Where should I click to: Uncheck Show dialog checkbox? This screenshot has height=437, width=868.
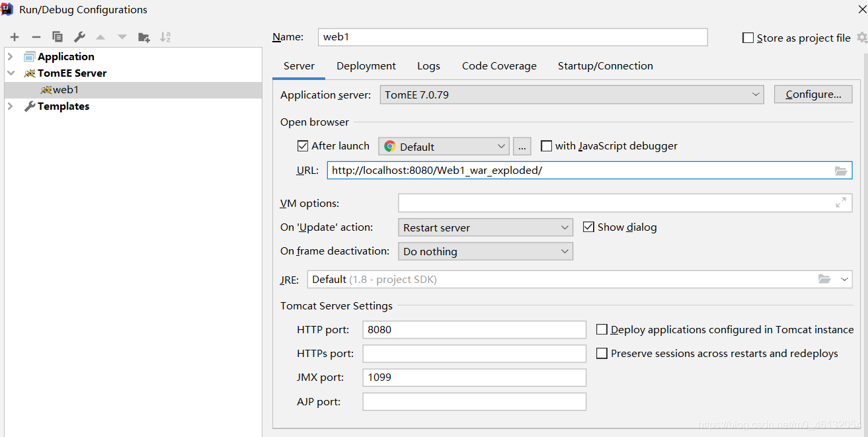588,227
